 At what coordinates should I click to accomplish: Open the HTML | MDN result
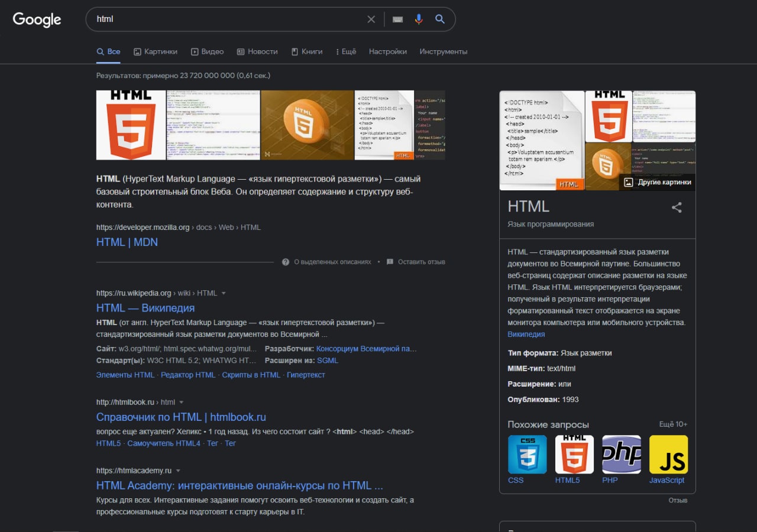click(127, 242)
